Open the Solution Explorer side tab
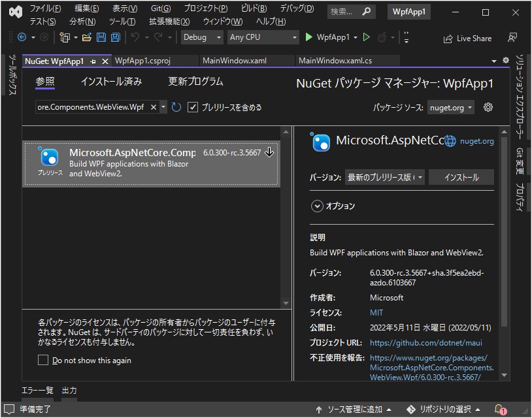The width and height of the screenshot is (532, 418). 520,97
